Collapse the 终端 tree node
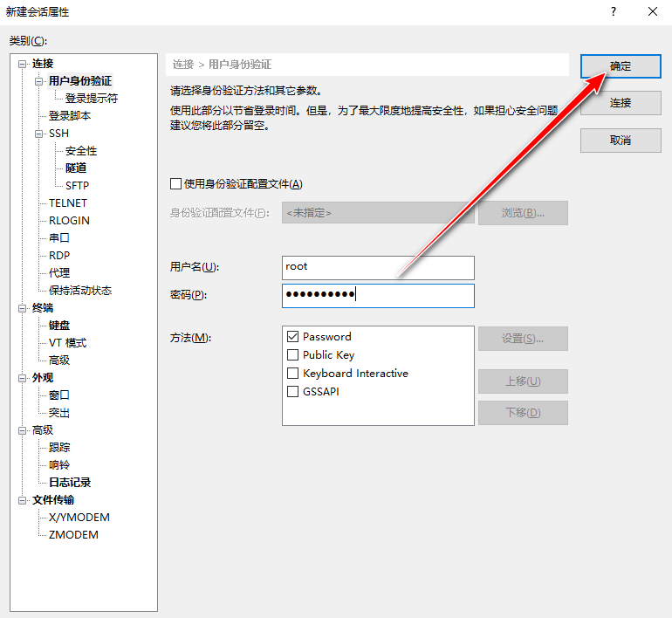This screenshot has width=672, height=618. [x=22, y=309]
